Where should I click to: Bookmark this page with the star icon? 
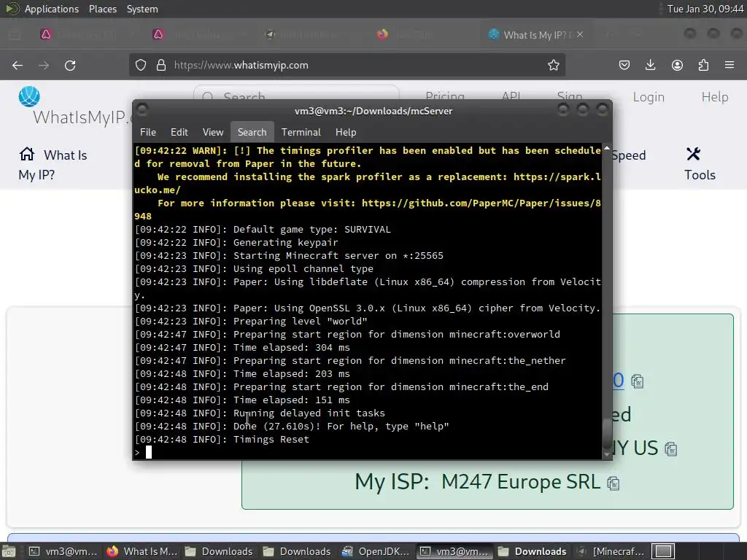[553, 65]
